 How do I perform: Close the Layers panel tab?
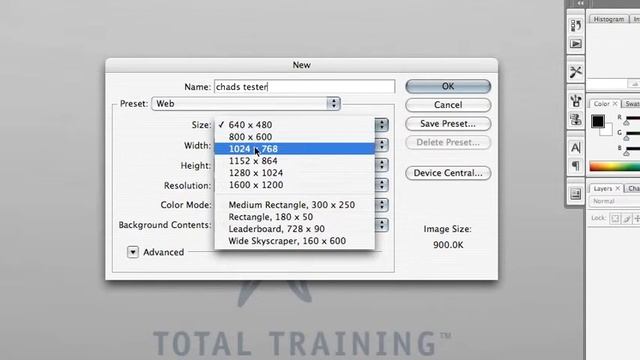[x=618, y=188]
